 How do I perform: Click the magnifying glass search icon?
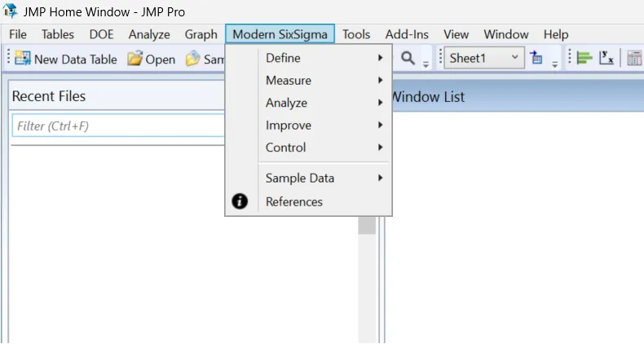[408, 58]
